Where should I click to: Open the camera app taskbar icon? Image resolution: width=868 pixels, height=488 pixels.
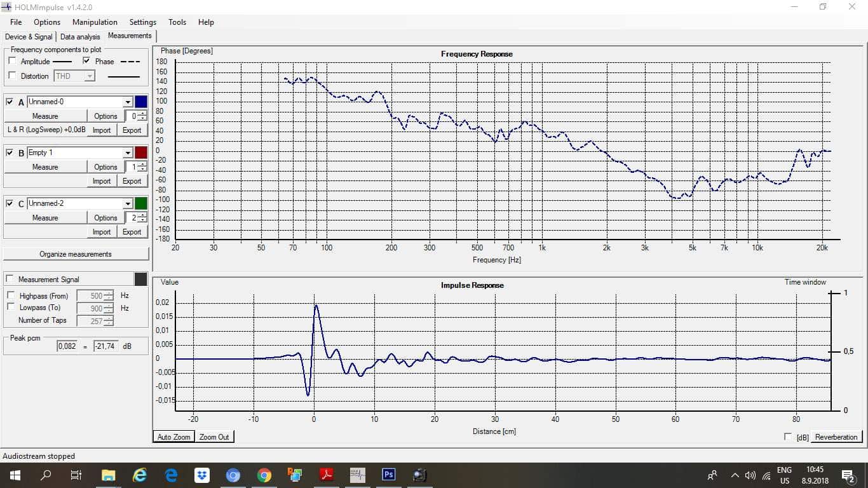click(x=419, y=475)
